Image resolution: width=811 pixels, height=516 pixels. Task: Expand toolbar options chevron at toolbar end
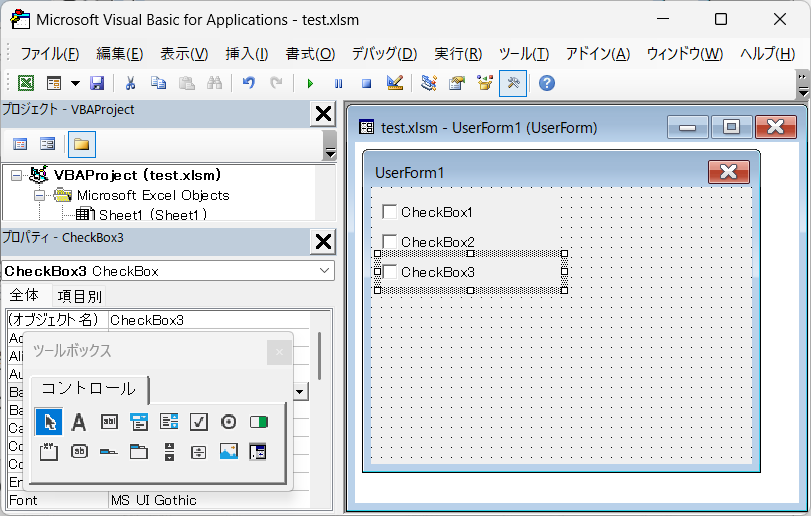coord(802,85)
